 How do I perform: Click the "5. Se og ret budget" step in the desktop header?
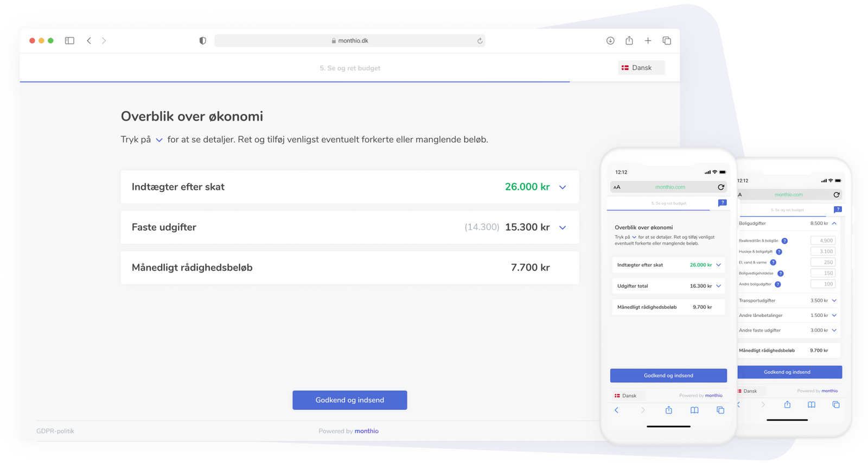[350, 68]
